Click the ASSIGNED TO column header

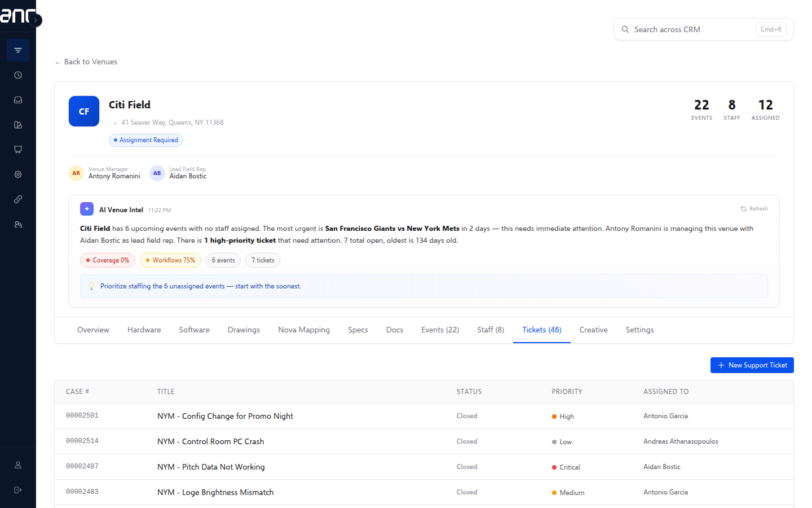[666, 392]
